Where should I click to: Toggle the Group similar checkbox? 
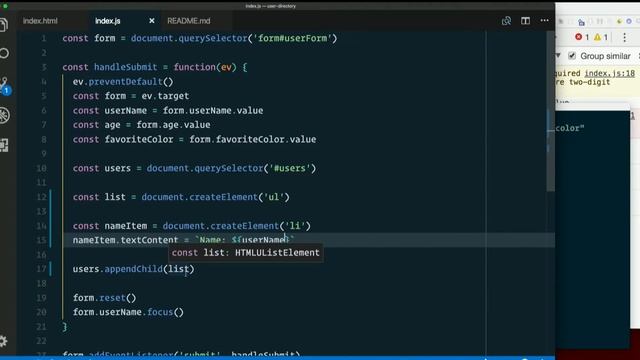(572, 56)
